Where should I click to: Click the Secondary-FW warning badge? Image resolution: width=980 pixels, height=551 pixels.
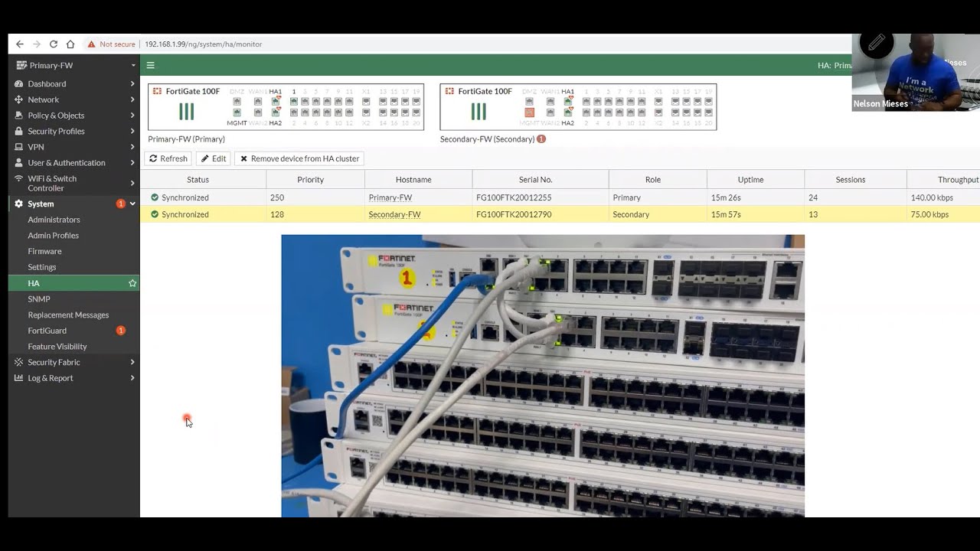pos(541,139)
